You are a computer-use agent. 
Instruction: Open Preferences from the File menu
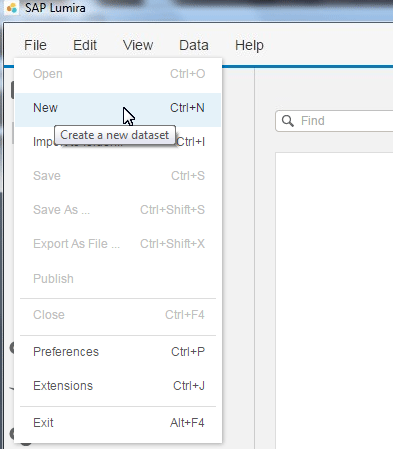click(118, 352)
